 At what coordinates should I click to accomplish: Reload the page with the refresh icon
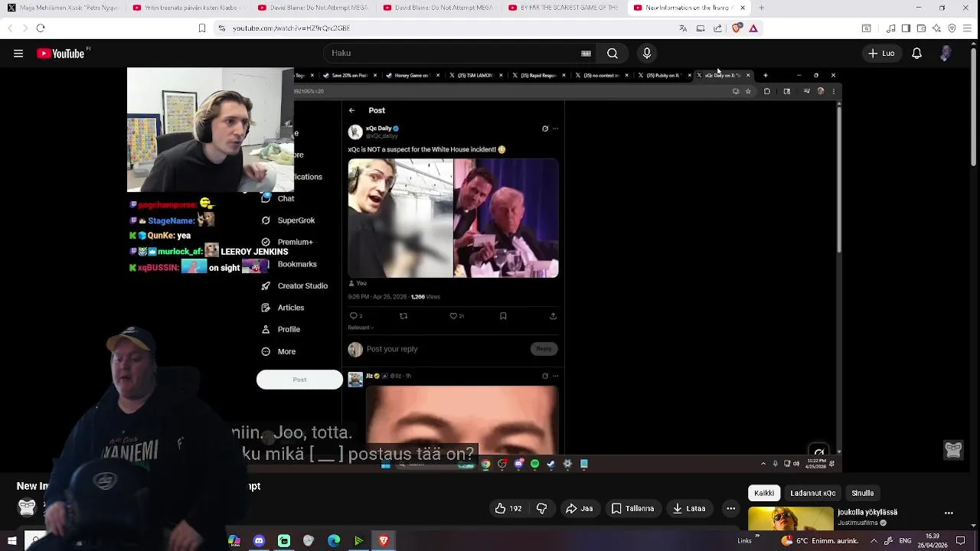tap(41, 28)
